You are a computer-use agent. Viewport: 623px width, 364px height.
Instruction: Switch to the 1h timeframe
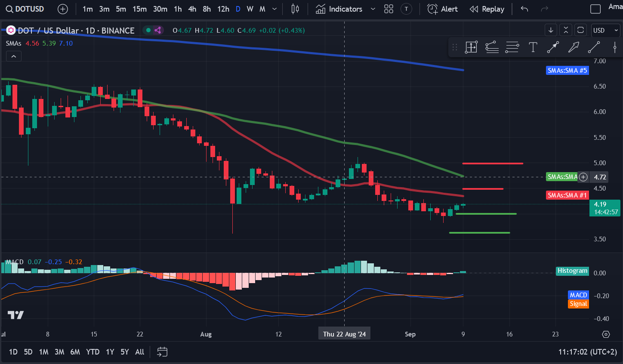pyautogui.click(x=178, y=9)
